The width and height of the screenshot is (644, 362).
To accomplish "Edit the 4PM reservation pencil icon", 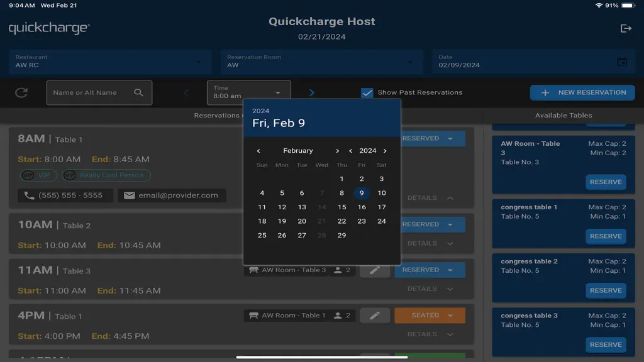I will pos(375,315).
